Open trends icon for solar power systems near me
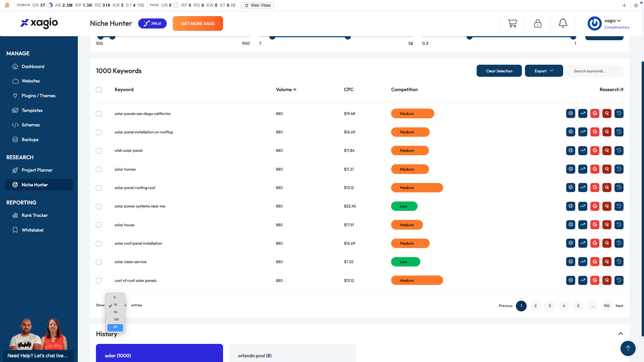The width and height of the screenshot is (644, 362). tap(583, 206)
